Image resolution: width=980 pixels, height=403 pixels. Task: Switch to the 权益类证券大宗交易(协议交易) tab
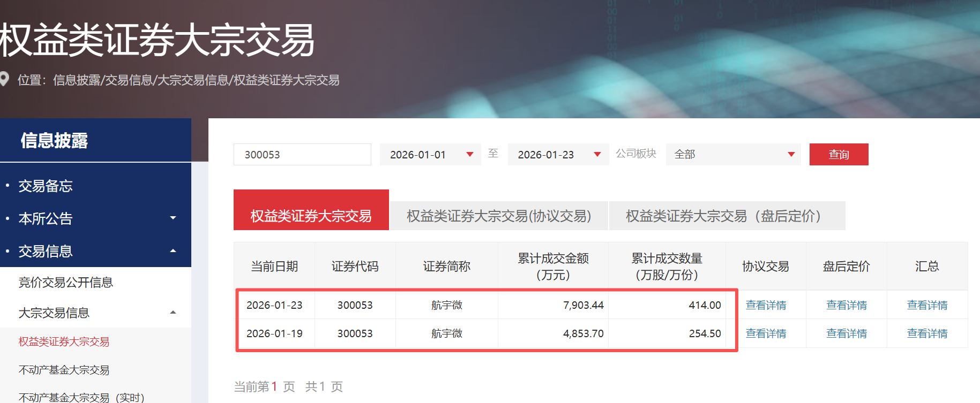tap(499, 216)
